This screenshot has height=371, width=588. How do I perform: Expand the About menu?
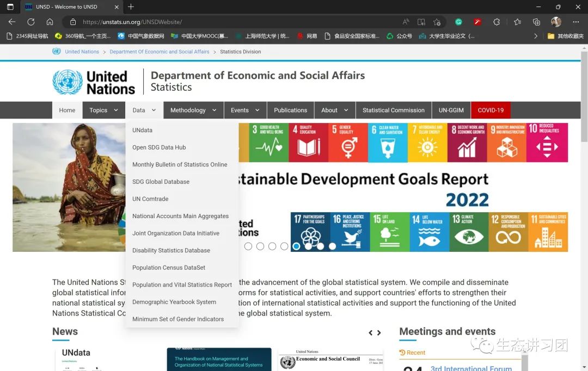335,110
